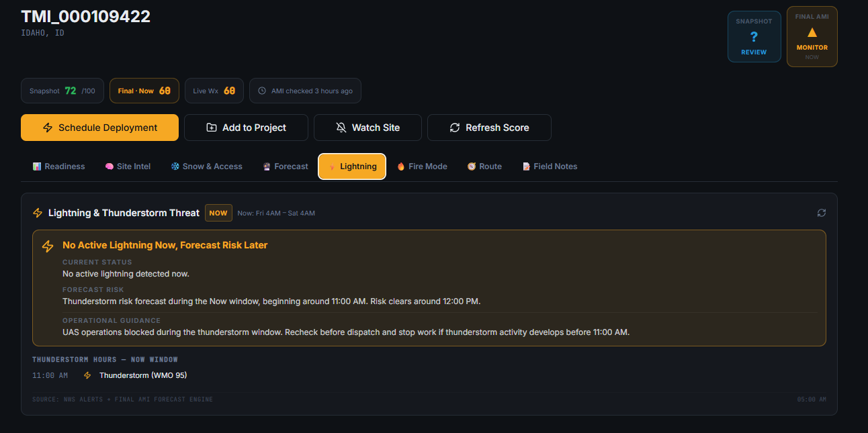
Task: Add the site to a project
Action: point(246,128)
